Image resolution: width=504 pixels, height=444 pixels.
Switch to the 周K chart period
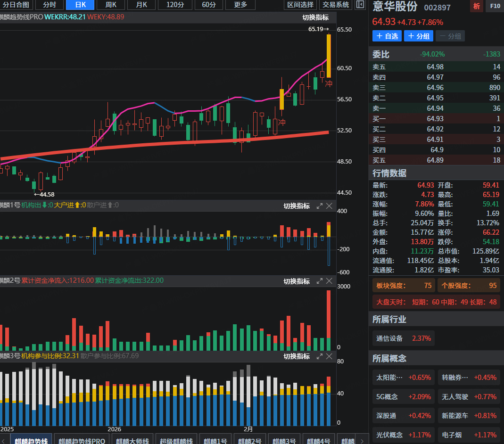click(111, 5)
